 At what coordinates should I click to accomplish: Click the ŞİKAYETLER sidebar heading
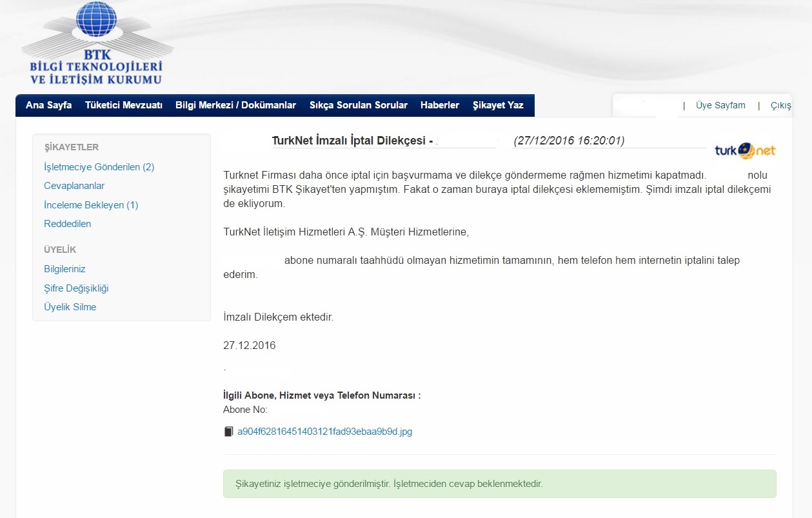pos(72,147)
